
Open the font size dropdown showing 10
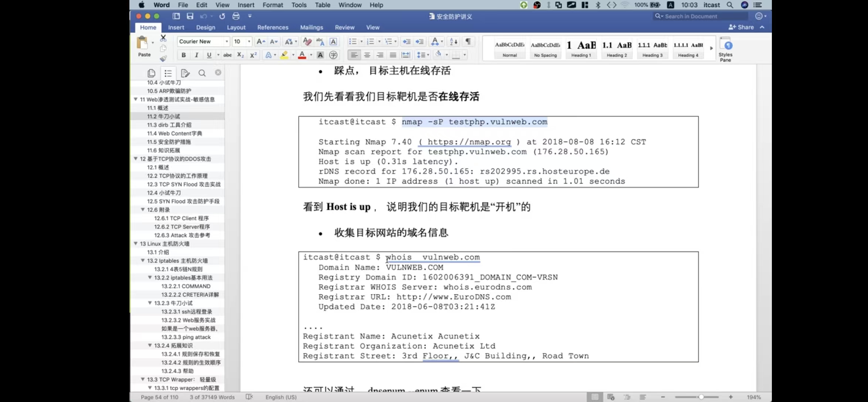[x=249, y=42]
